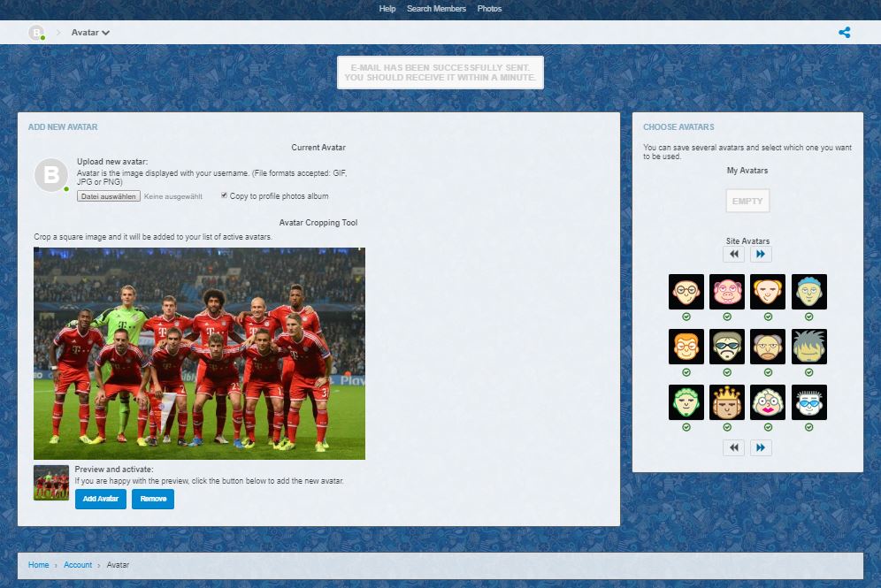
Task: Click the check mark under the blue-goggles avatar
Action: (808, 427)
